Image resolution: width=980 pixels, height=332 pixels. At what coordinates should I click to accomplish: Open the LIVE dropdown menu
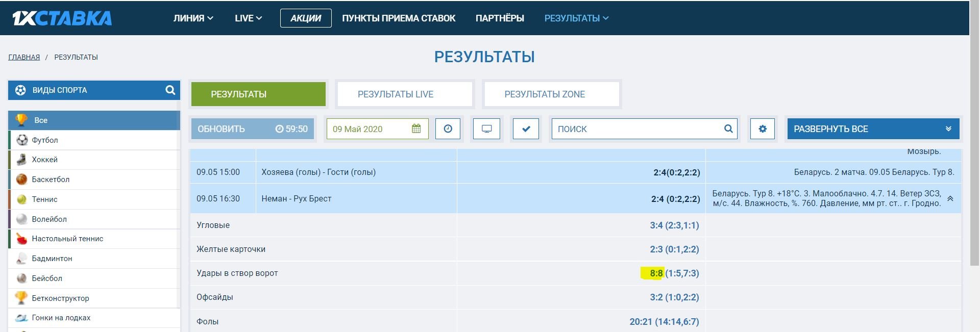tap(248, 18)
